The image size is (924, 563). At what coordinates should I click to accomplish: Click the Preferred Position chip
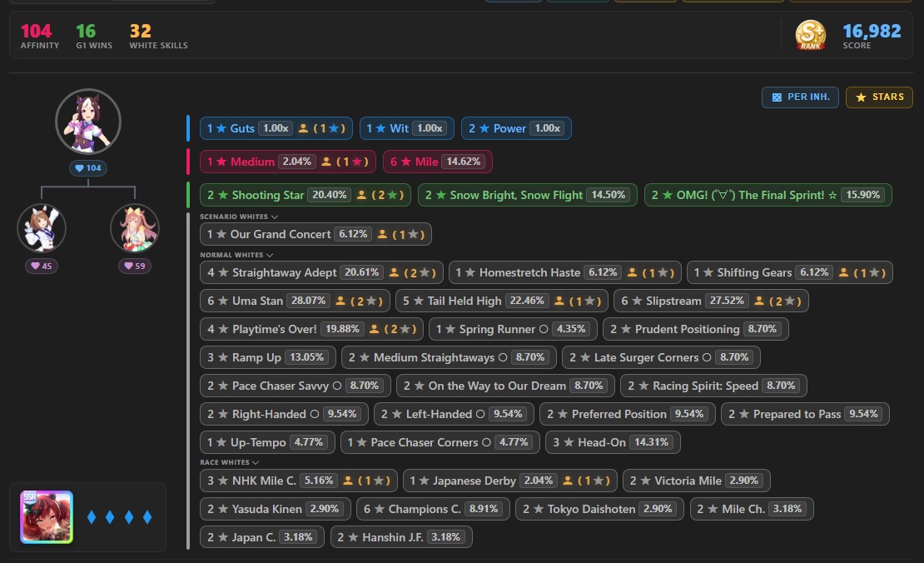coord(627,414)
